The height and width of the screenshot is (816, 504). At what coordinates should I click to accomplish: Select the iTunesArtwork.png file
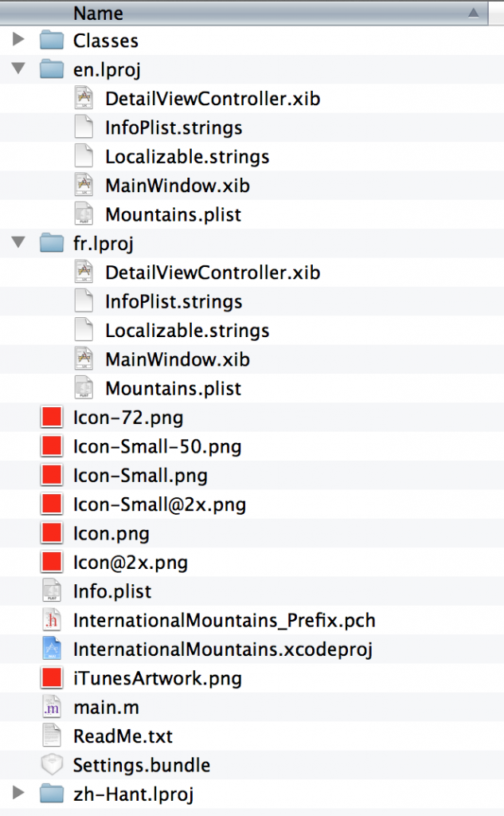pos(252,678)
